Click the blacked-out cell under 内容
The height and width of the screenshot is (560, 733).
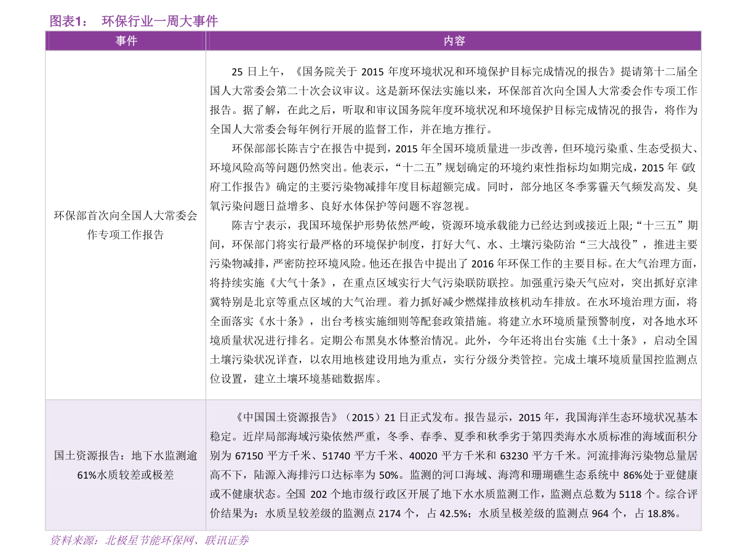(454, 225)
